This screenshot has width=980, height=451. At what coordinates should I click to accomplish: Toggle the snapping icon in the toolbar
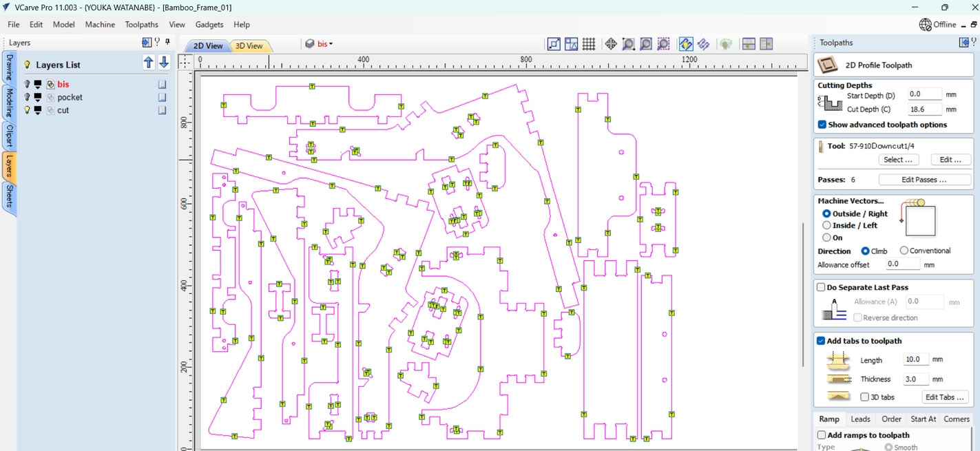pos(686,43)
